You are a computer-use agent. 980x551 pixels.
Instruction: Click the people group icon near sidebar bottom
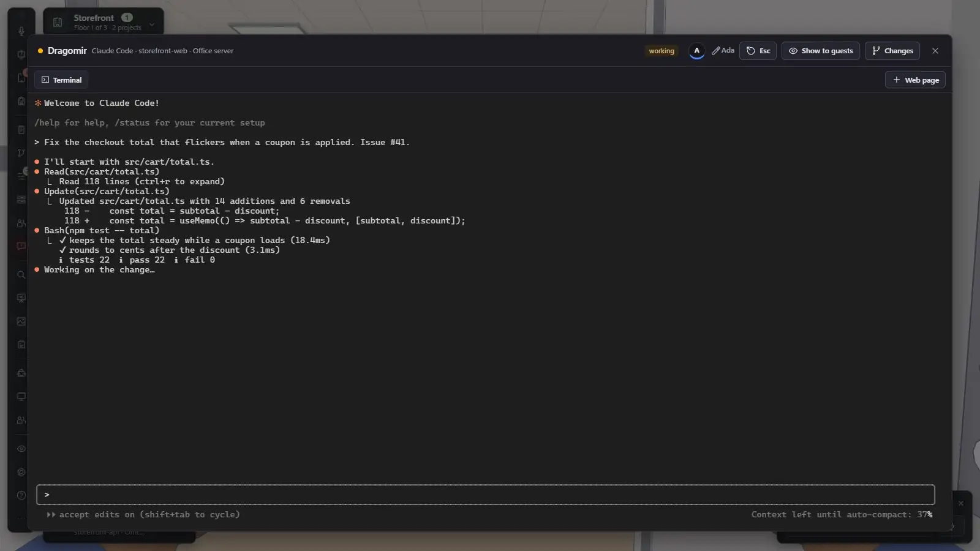21,420
